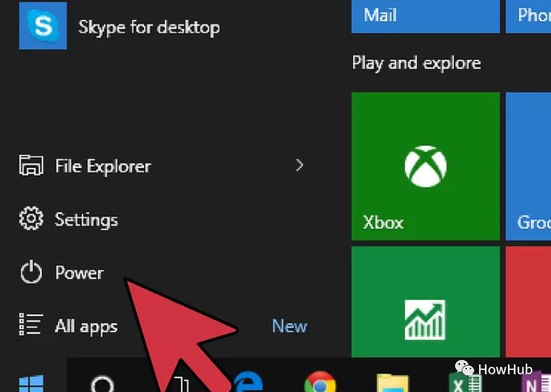The width and height of the screenshot is (551, 392).
Task: Click the Power icon
Action: pos(31,272)
